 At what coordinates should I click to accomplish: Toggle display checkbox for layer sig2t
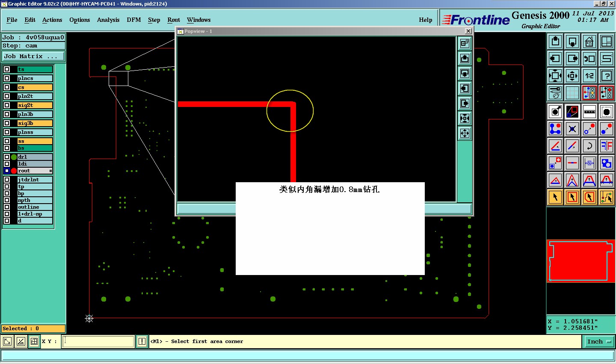click(x=7, y=105)
